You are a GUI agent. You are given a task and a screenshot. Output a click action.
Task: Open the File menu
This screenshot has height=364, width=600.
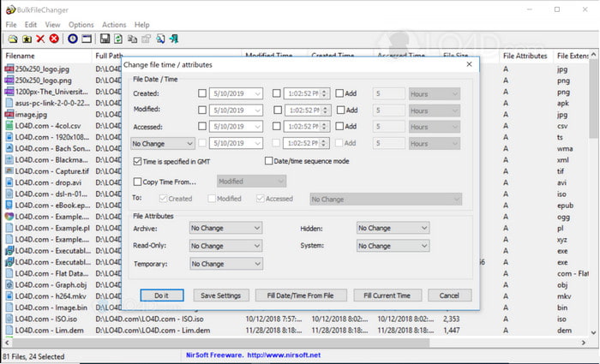coord(11,25)
